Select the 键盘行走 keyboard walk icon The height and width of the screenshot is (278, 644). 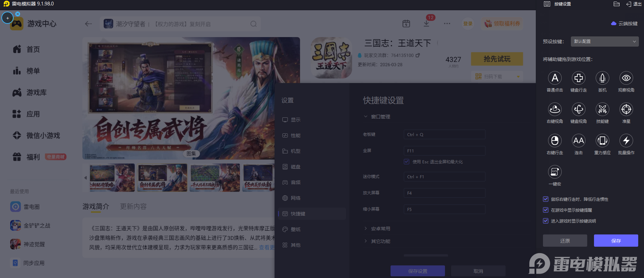(x=579, y=78)
